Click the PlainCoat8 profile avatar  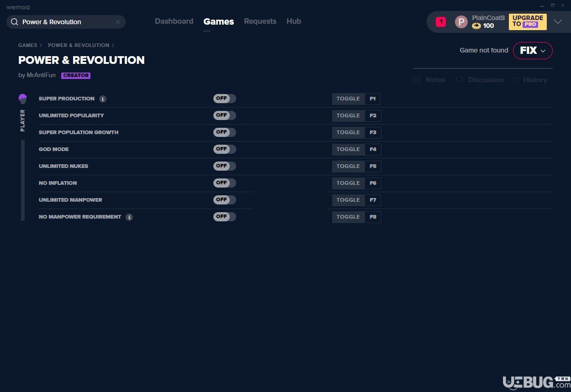coord(461,22)
